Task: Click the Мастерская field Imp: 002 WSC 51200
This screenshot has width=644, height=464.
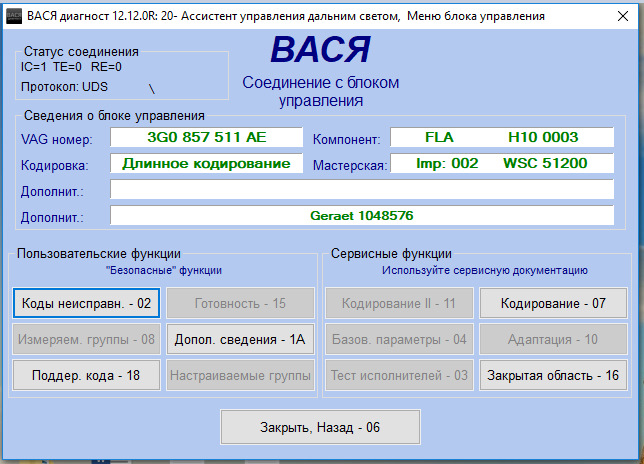Action: (502, 163)
